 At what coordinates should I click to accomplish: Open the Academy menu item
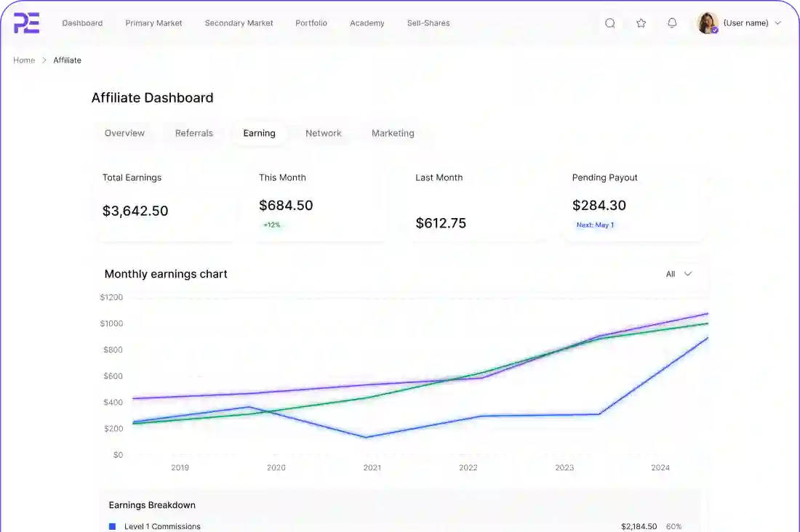(x=367, y=23)
